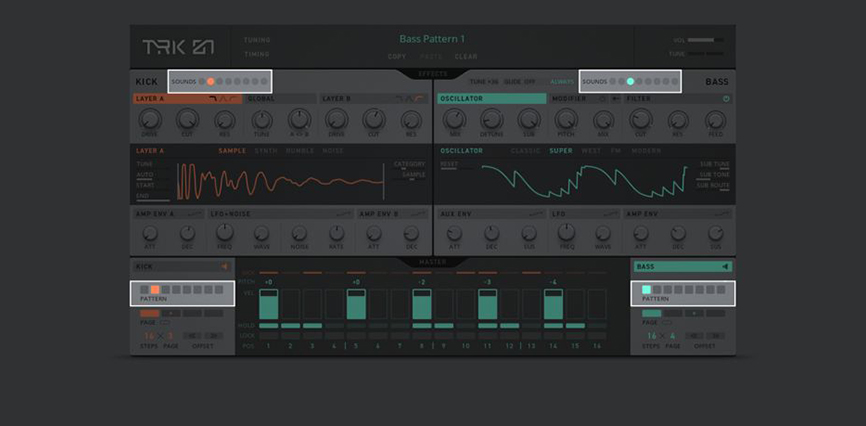
Task: Toggle the bass GLIDE OFF setting
Action: point(520,81)
